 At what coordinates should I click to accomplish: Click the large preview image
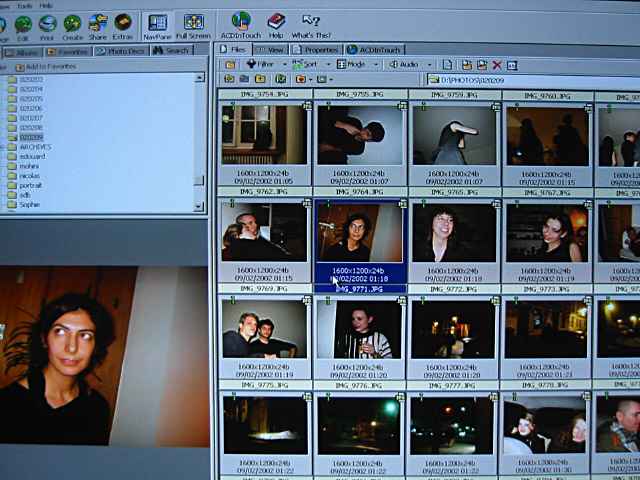click(x=104, y=356)
